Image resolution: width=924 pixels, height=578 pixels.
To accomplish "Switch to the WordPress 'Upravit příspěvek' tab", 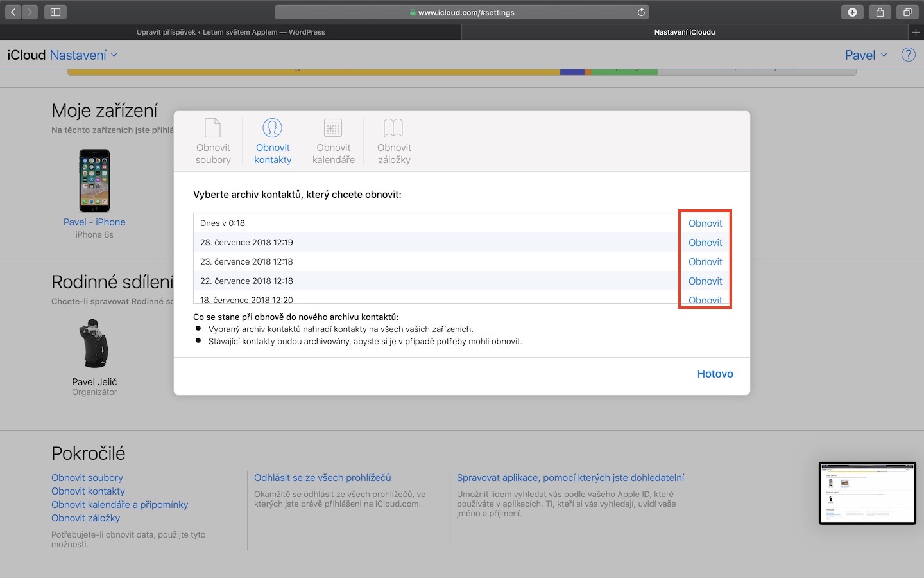I will point(231,32).
